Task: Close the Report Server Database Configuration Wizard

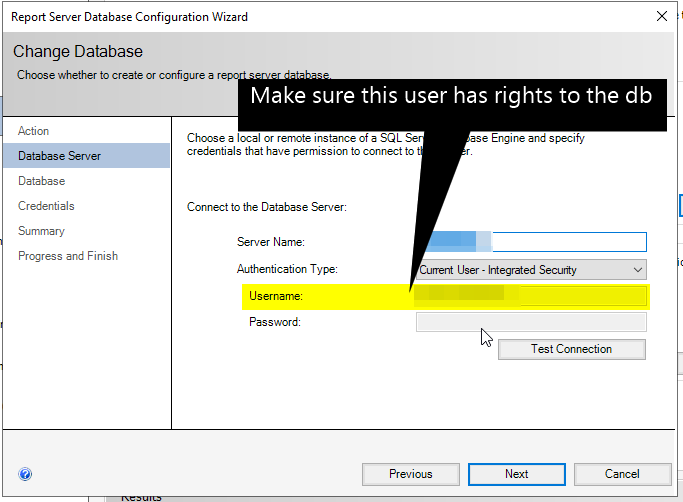Action: coord(662,17)
